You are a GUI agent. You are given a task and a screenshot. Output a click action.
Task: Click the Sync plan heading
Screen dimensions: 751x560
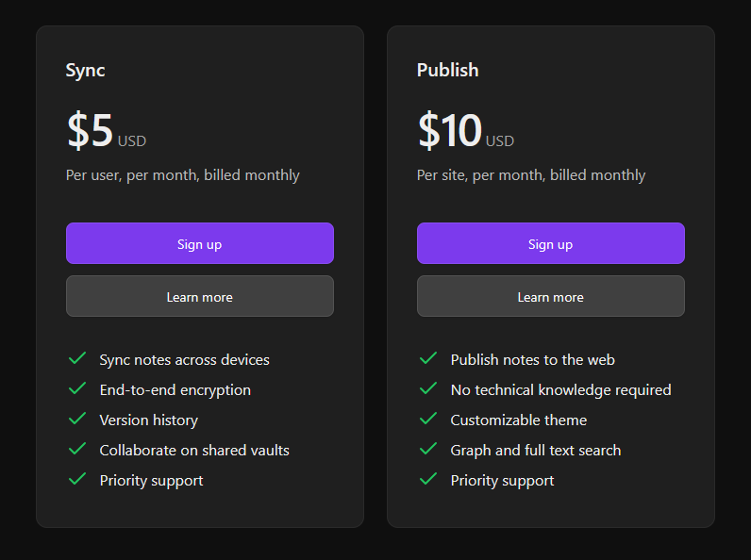[86, 70]
